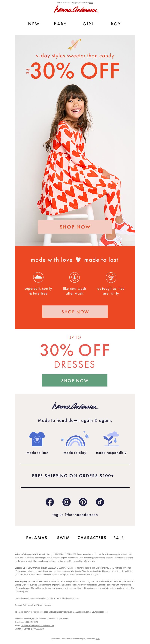150x644 pixels.
Task: Click the Privacy statement link
Action: point(44,605)
